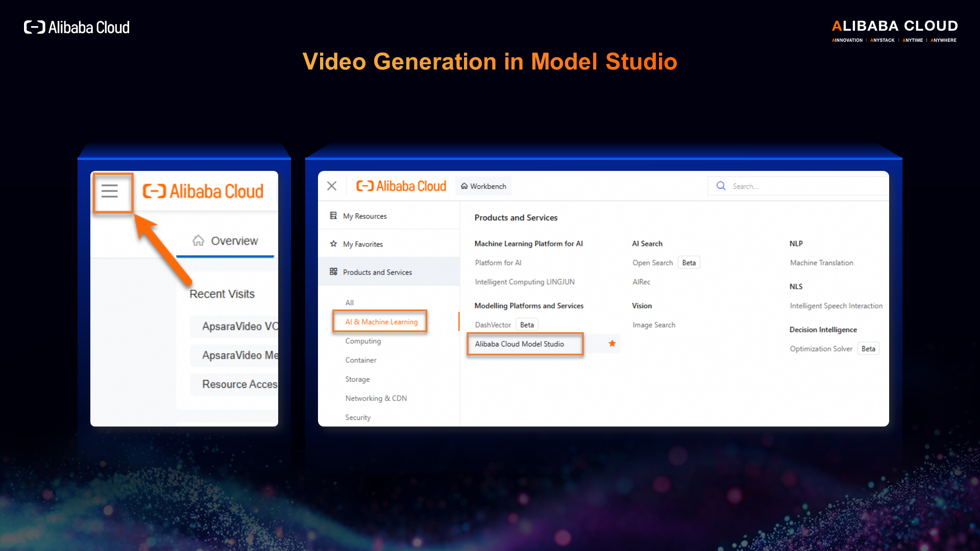Click the Alibaba Cloud logo beside Workbench
The height and width of the screenshot is (551, 980).
pos(401,186)
